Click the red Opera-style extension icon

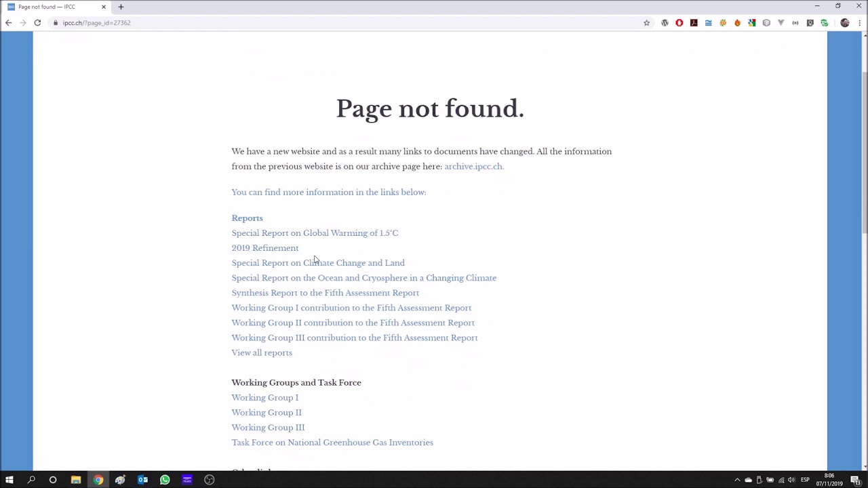pyautogui.click(x=679, y=23)
